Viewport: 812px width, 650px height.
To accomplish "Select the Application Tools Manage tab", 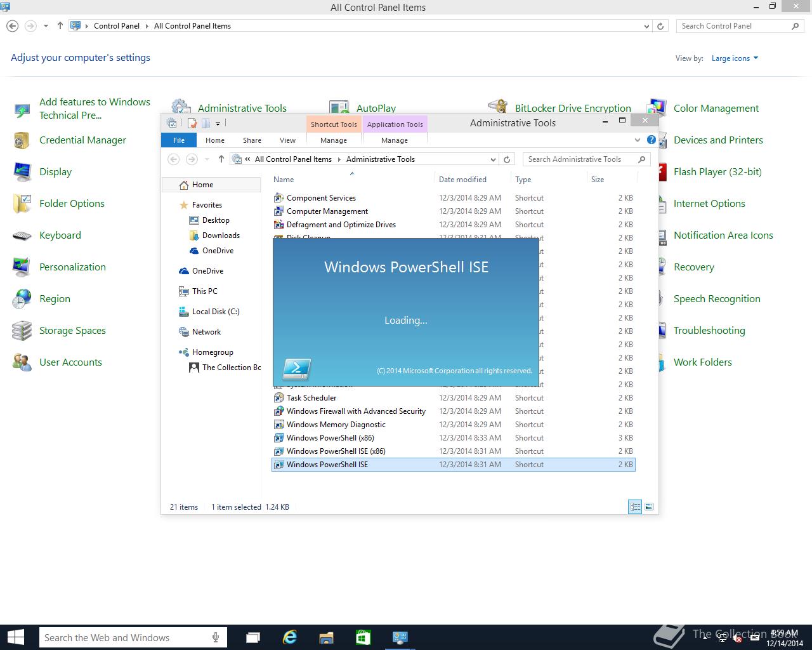I will point(395,140).
